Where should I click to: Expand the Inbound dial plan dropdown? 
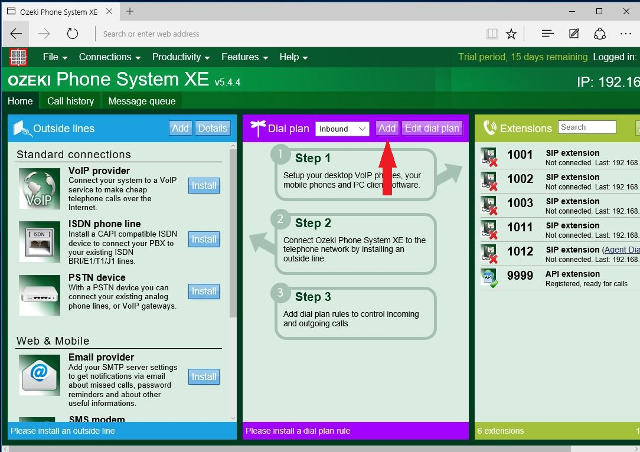342,129
